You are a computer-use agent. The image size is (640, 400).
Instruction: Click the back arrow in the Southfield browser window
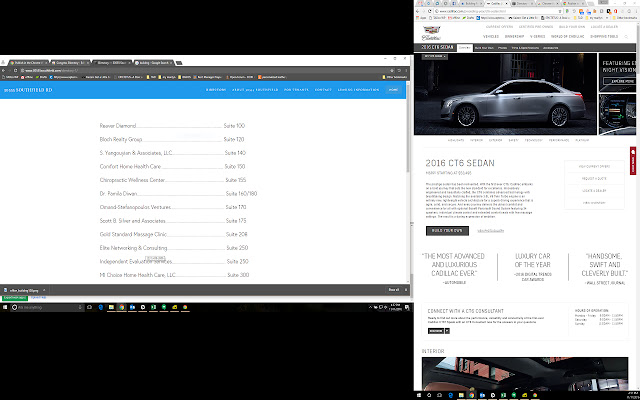(x=3, y=70)
